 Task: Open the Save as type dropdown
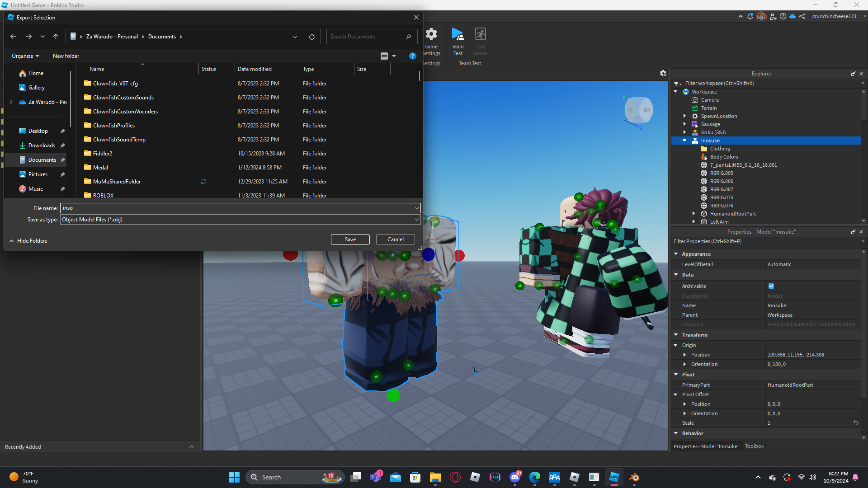[416, 220]
